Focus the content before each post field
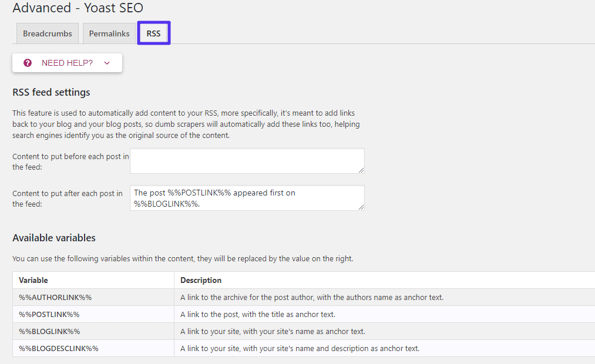This screenshot has width=595, height=364. tap(247, 161)
